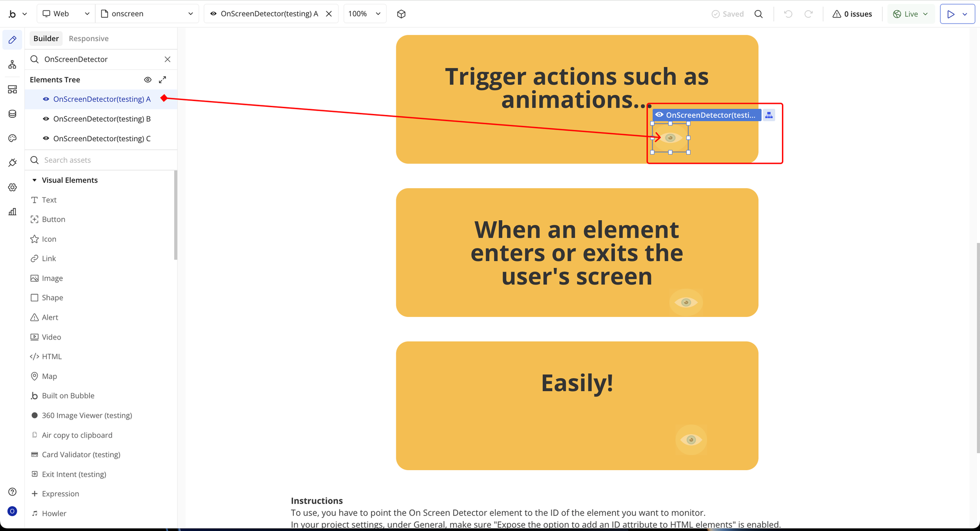Select the Builder tab

pos(46,38)
